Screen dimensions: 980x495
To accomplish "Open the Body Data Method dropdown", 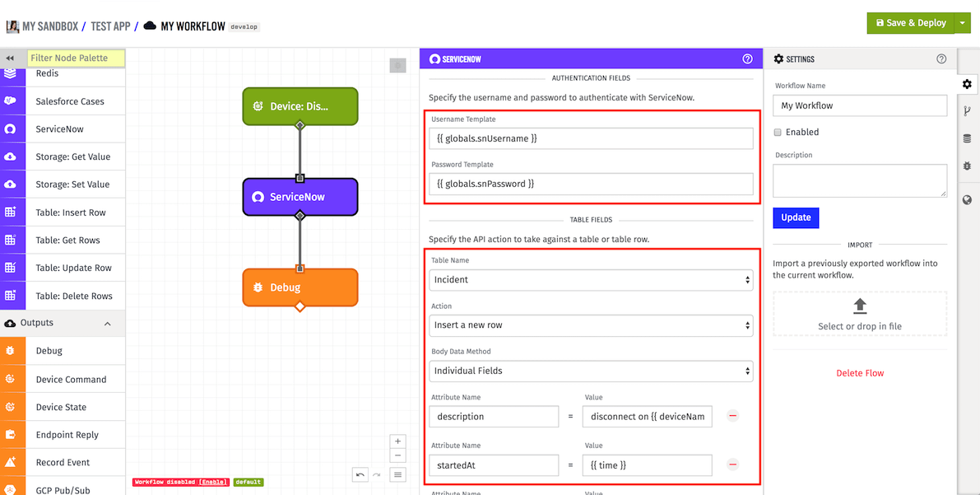I will coord(591,371).
